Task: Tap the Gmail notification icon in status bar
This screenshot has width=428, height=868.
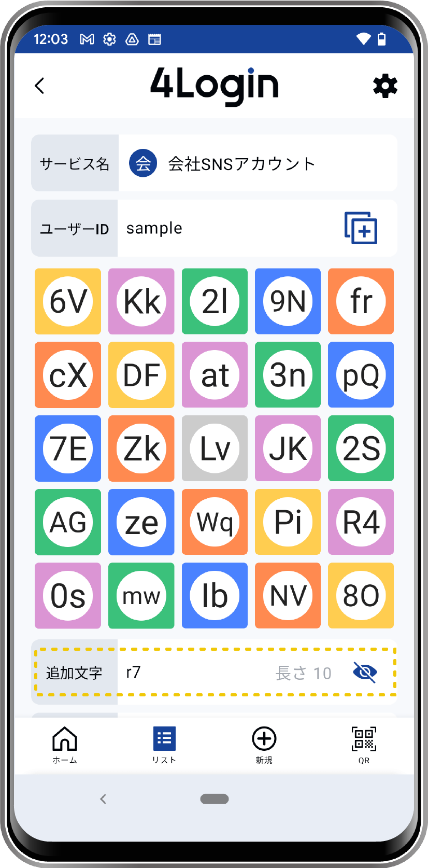Action: tap(87, 39)
